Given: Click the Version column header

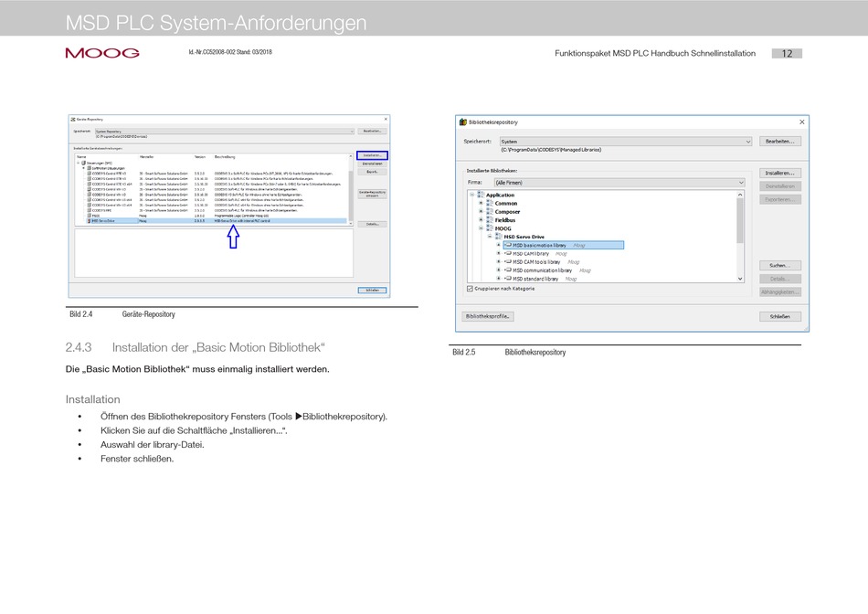Looking at the screenshot, I should point(200,156).
